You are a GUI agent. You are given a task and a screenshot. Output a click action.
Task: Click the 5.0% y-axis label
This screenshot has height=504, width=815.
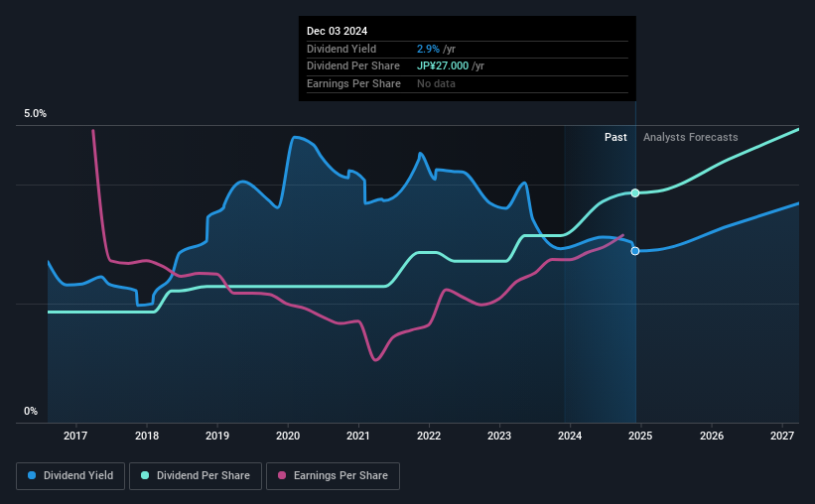[x=35, y=113]
